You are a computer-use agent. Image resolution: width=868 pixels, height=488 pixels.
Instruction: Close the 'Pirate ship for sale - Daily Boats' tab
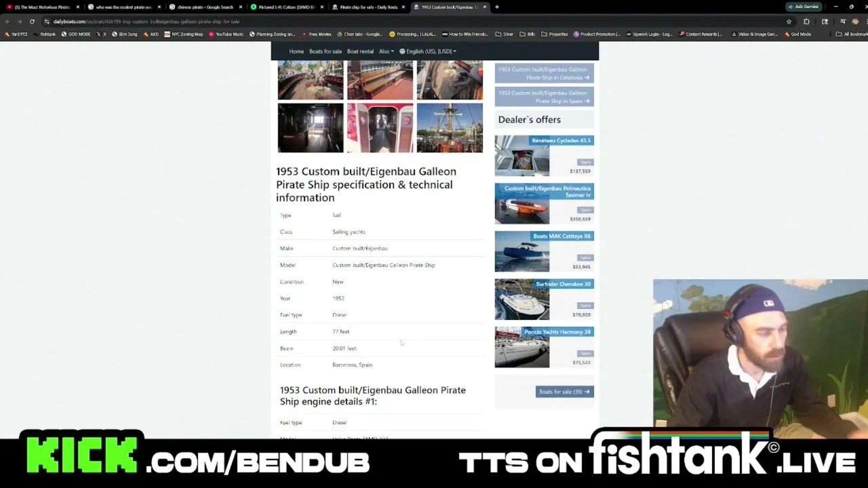[403, 7]
